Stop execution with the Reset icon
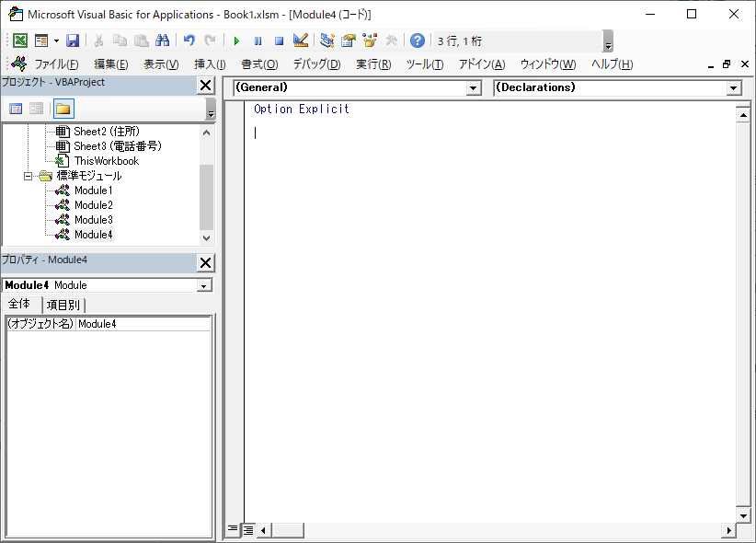The height and width of the screenshot is (543, 756). (279, 41)
